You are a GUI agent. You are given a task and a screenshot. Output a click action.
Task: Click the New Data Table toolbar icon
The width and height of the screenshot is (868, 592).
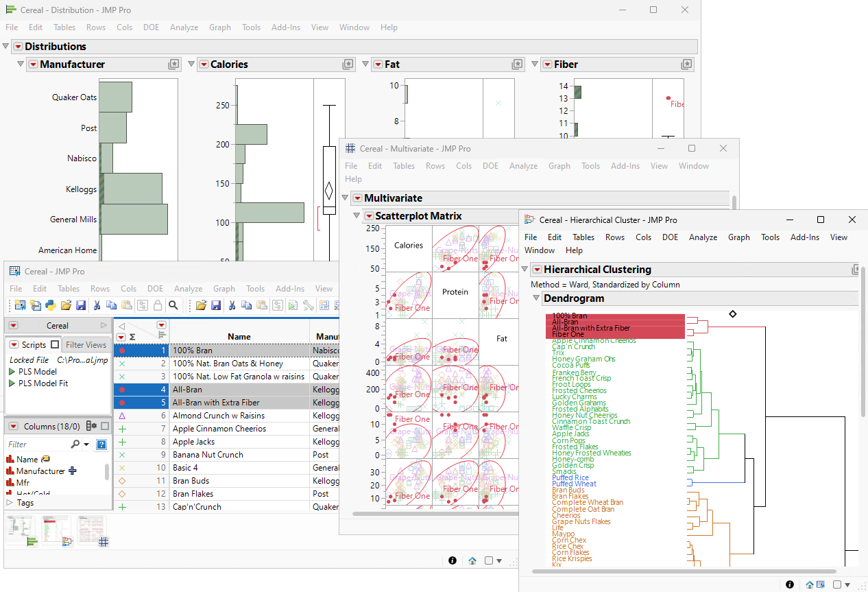[21, 306]
